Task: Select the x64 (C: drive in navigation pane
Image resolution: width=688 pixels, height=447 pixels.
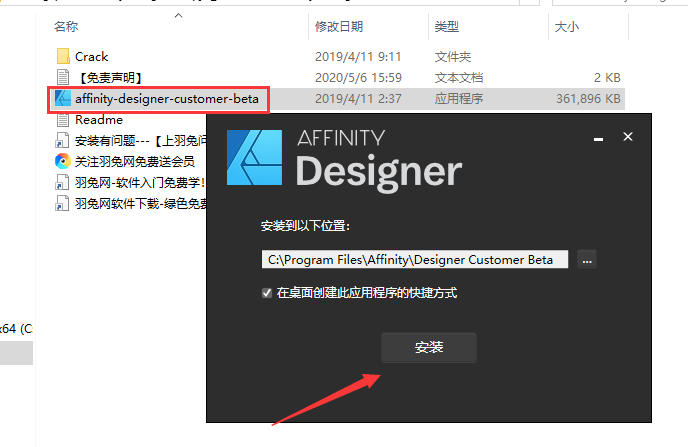Action: coord(16,329)
